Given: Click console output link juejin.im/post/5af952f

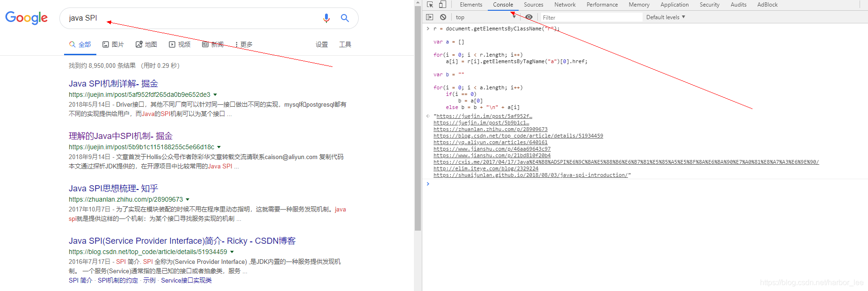Looking at the screenshot, I should pyautogui.click(x=484, y=116).
